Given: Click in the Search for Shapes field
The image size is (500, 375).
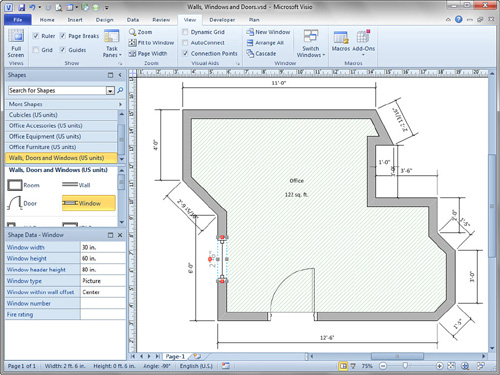Looking at the screenshot, I should coord(57,90).
